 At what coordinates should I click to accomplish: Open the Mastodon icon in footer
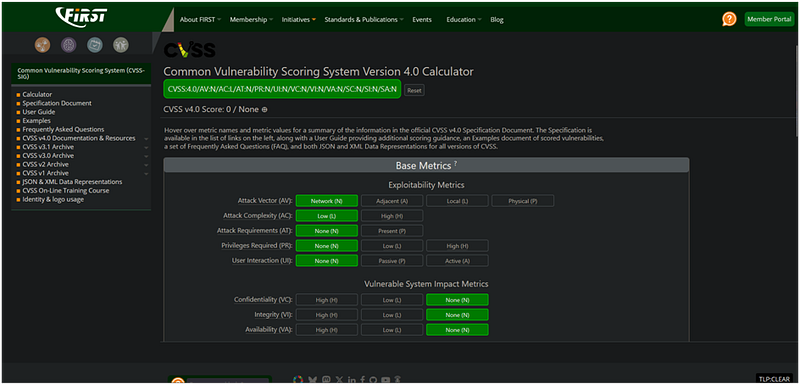pos(327,380)
